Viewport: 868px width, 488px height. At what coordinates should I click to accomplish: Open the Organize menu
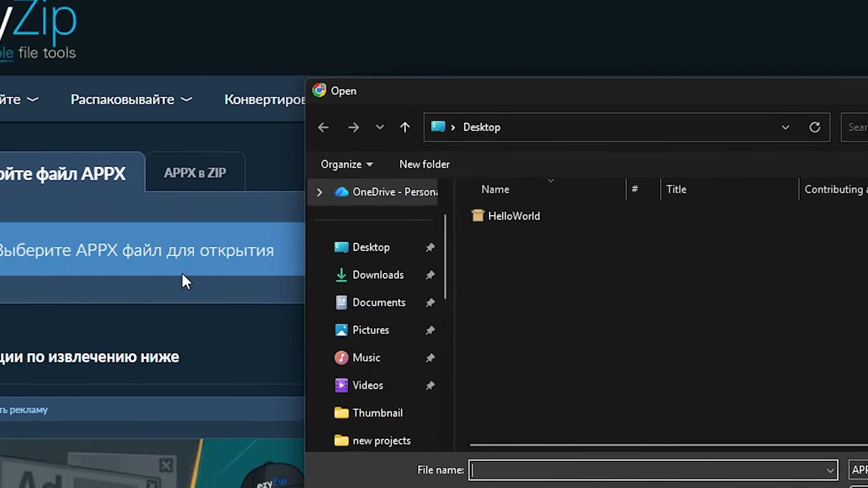[x=347, y=164]
